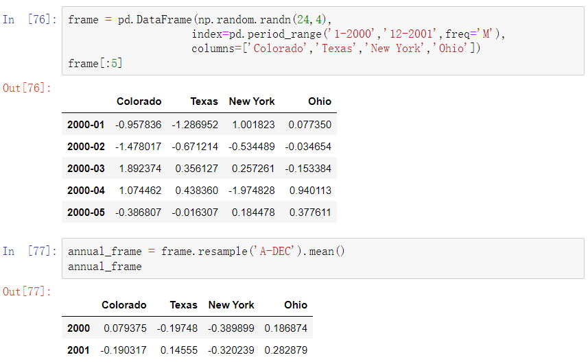Click the frame[:5] code line
Image resolution: width=588 pixels, height=364 pixels.
click(95, 63)
